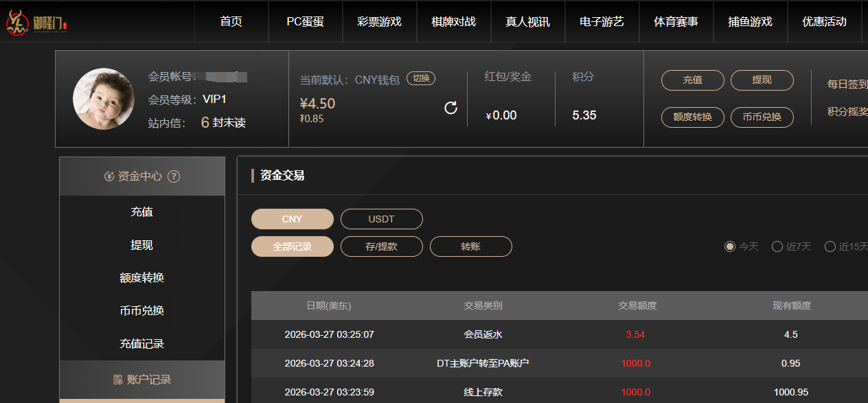868x403 pixels.
Task: Select the 近7天 radio button
Action: click(x=777, y=246)
